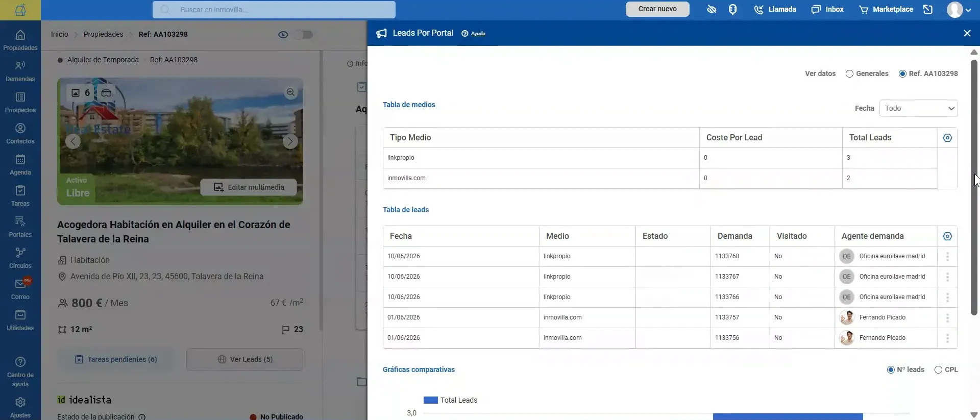
Task: Click the Crear nuevo button
Action: [x=657, y=9]
